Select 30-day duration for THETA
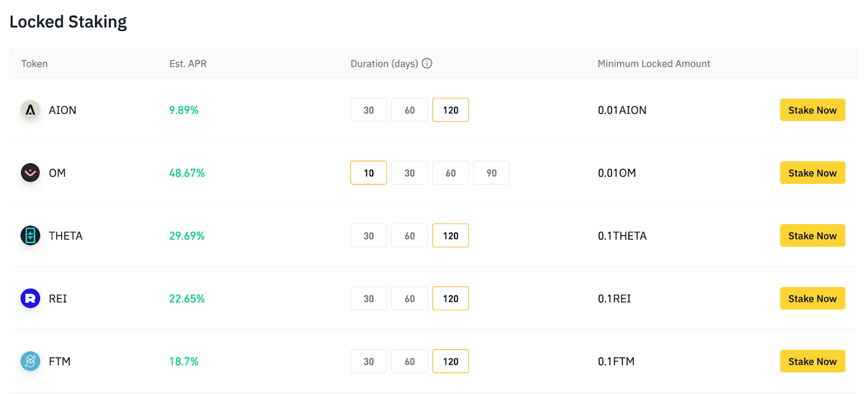This screenshot has height=394, width=868. pyautogui.click(x=368, y=236)
